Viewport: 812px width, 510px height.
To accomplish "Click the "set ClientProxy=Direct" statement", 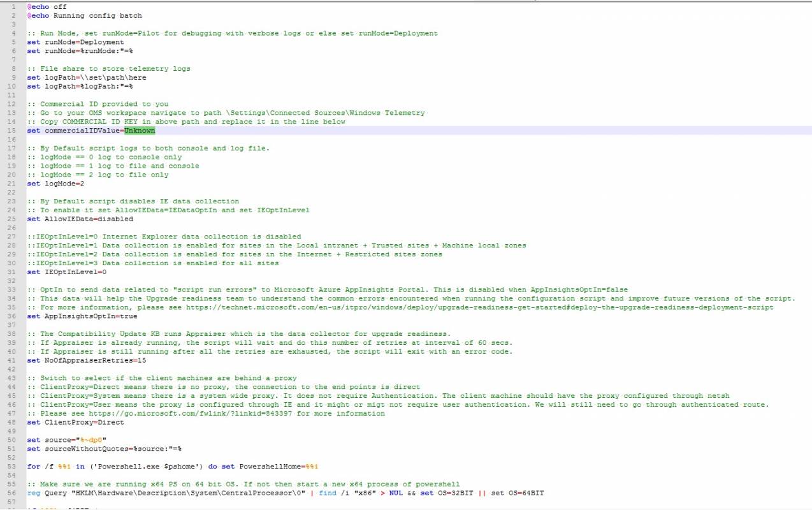I will [x=75, y=422].
